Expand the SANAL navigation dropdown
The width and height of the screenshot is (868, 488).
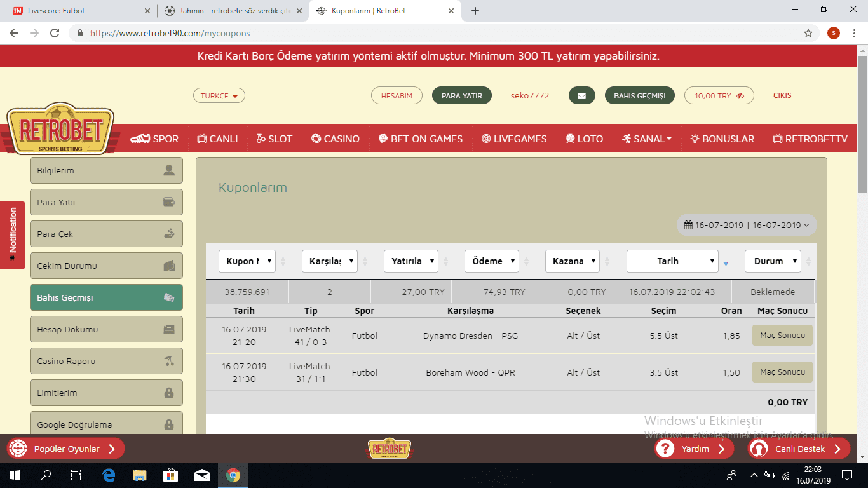(x=646, y=139)
